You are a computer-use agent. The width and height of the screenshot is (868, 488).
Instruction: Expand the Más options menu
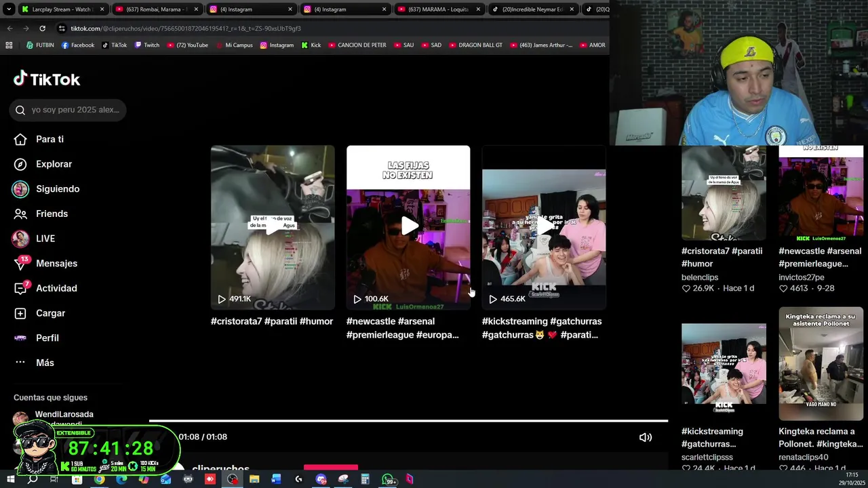34,363
